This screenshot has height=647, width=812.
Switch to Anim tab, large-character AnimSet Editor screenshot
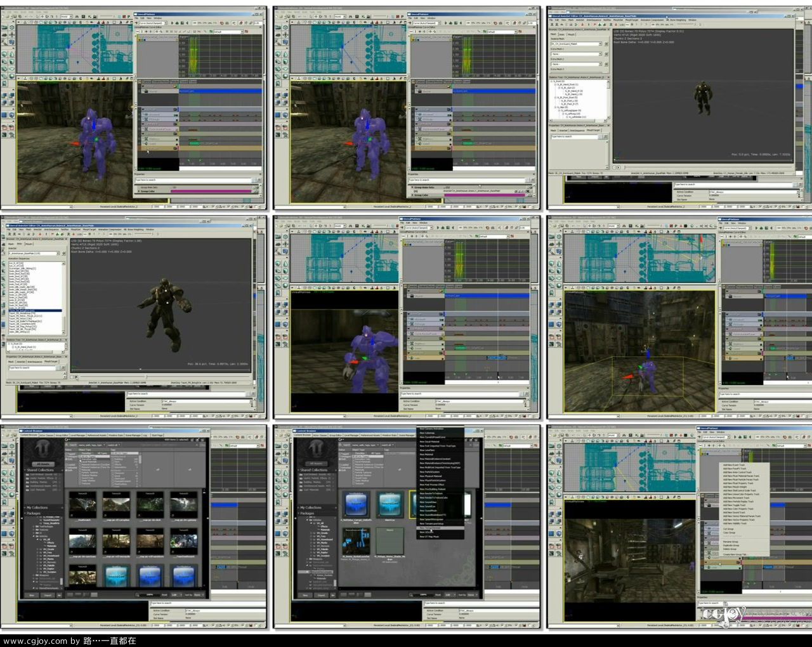click(x=19, y=244)
